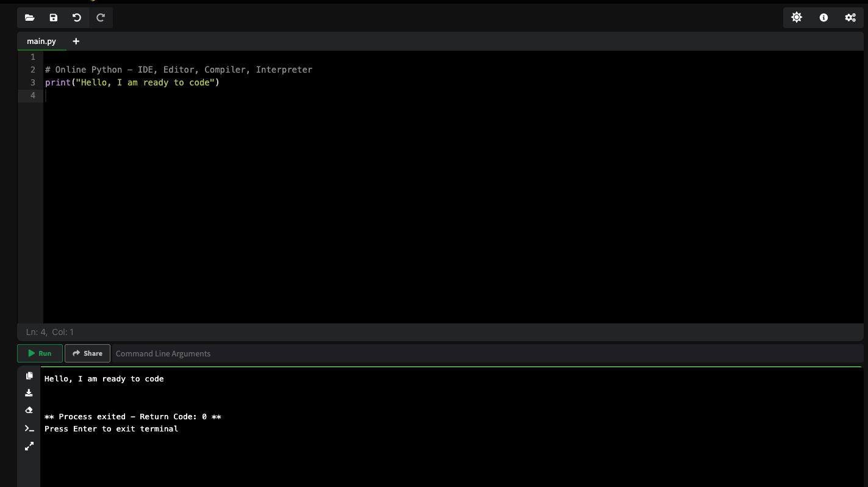The width and height of the screenshot is (868, 487).
Task: Copy the program output to clipboard
Action: tap(29, 375)
